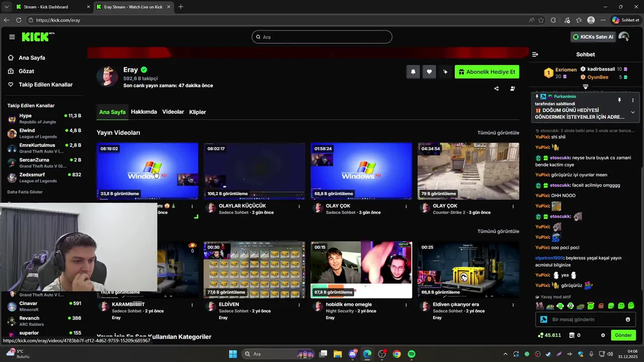The image size is (644, 362).
Task: Open the Hype channel in sidebar
Action: tap(44, 119)
